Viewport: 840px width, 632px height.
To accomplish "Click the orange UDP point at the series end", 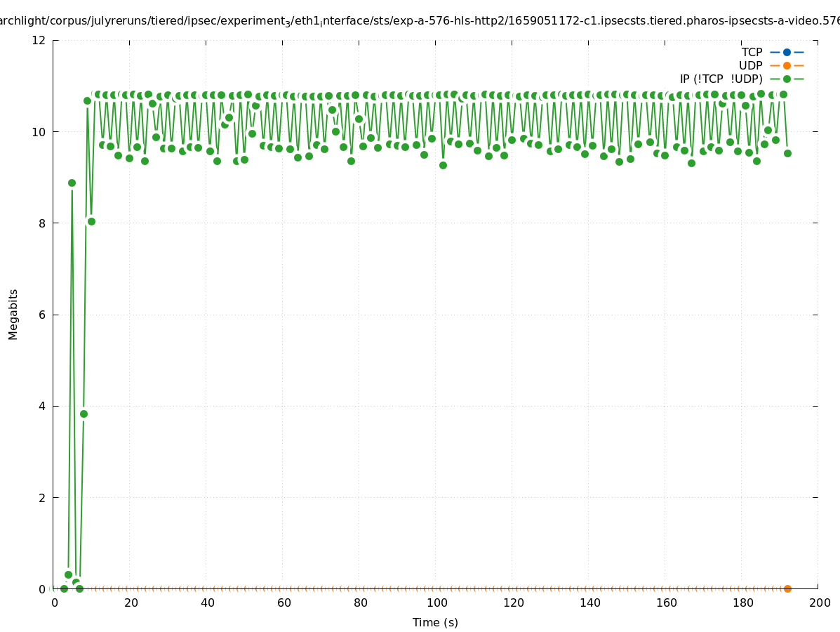I will pos(787,588).
